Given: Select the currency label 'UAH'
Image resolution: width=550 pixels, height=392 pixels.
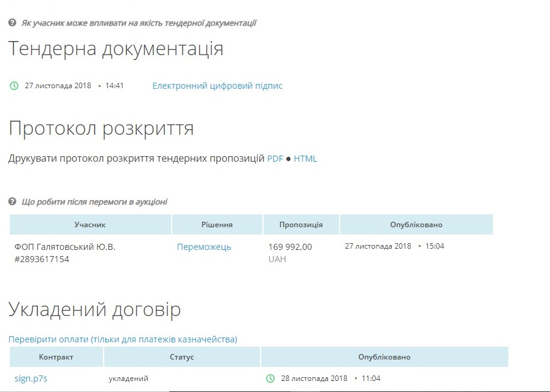Looking at the screenshot, I should point(277,259).
